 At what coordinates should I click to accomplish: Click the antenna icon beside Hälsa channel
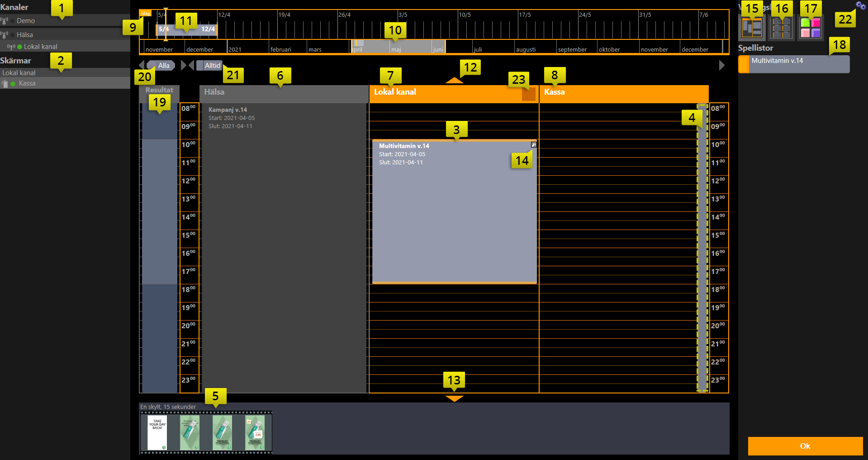5,35
